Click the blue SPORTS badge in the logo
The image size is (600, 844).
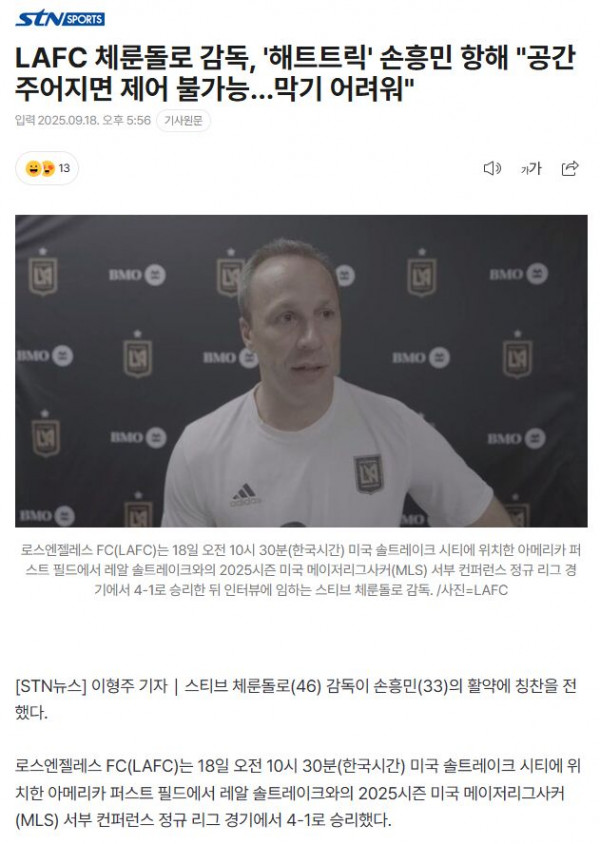(x=84, y=19)
